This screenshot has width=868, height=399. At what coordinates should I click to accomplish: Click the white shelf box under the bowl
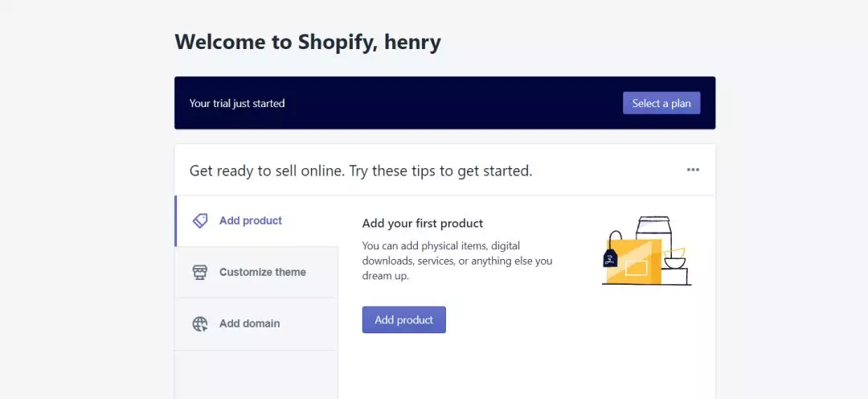click(675, 277)
